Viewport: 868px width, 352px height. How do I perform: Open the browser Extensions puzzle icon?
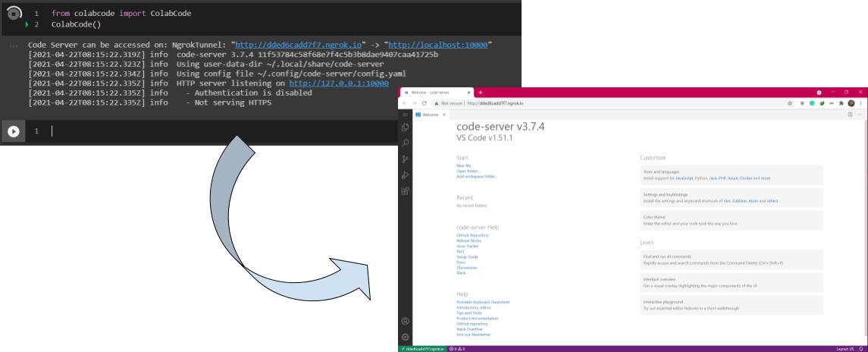(841, 103)
